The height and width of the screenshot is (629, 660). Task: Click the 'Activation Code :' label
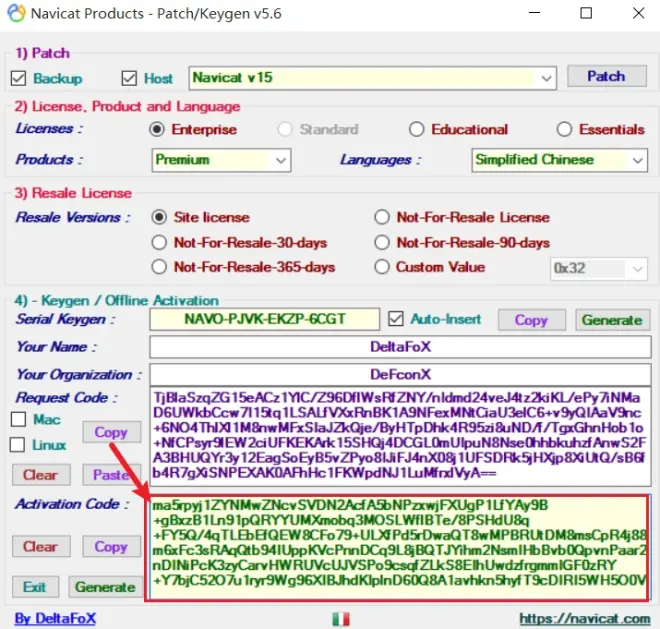click(x=72, y=504)
